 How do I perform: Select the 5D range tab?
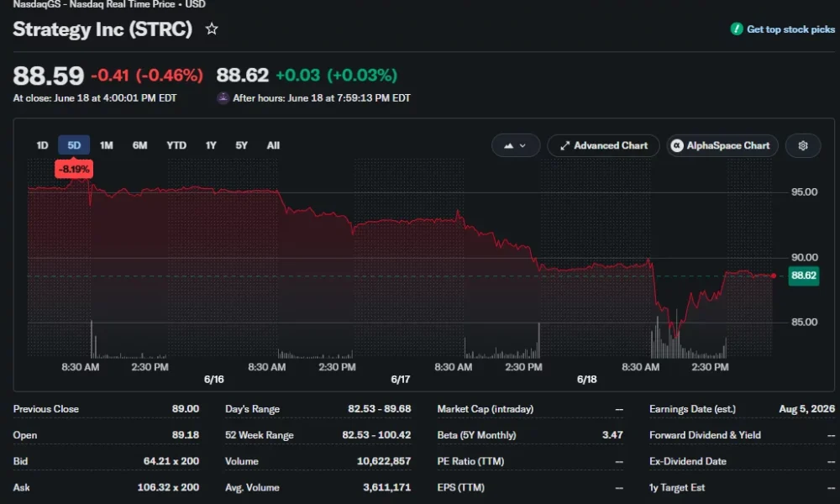click(x=74, y=145)
